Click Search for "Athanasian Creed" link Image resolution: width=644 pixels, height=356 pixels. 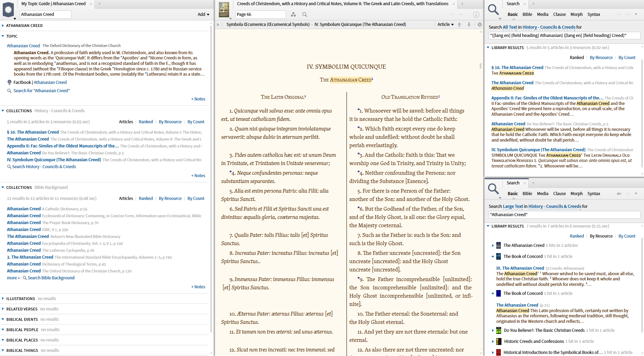point(41,91)
